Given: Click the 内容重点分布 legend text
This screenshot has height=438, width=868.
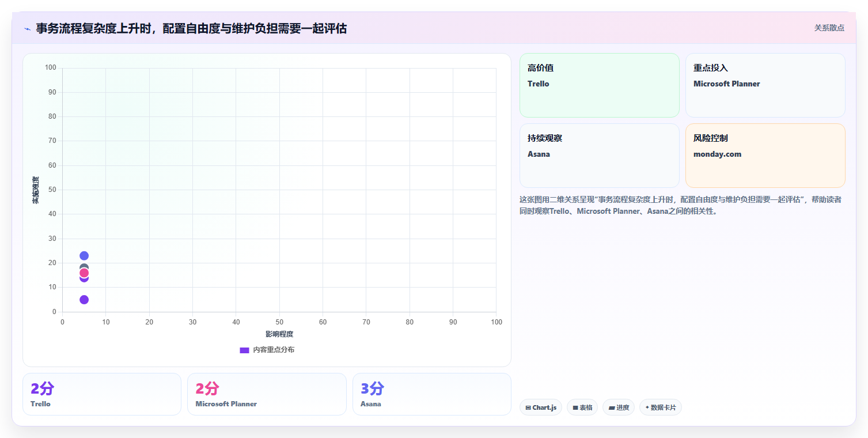Looking at the screenshot, I should pos(274,350).
